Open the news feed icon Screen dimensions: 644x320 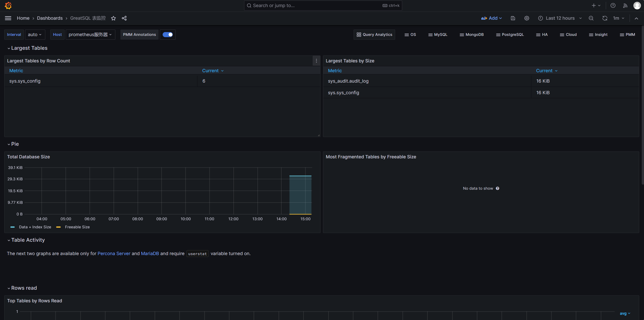click(x=625, y=6)
